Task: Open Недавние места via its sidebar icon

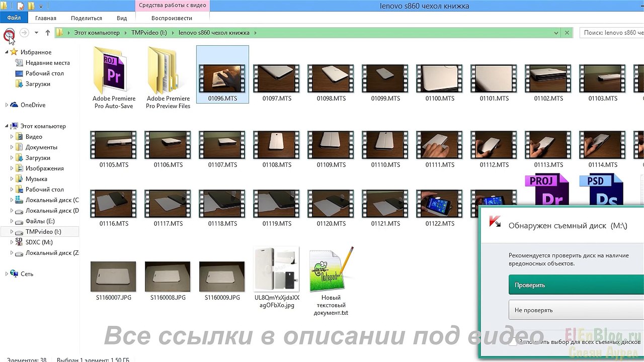Action: (19, 63)
